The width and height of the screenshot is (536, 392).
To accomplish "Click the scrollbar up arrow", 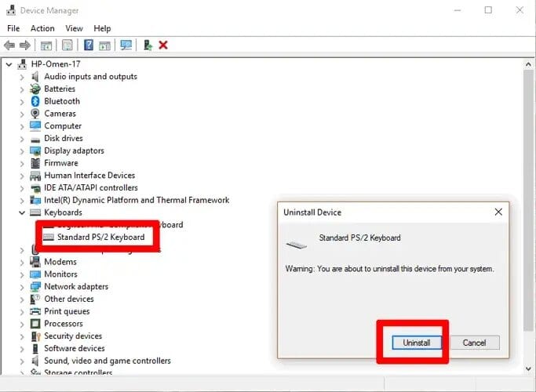I will coord(528,64).
